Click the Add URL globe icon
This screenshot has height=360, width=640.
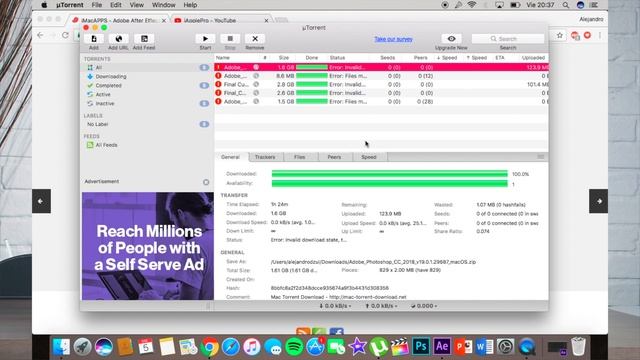(119, 39)
